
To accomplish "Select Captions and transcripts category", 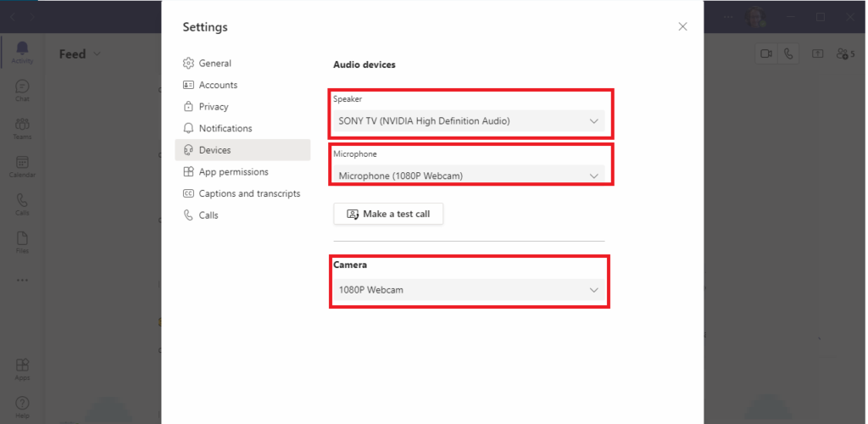I will pyautogui.click(x=242, y=193).
